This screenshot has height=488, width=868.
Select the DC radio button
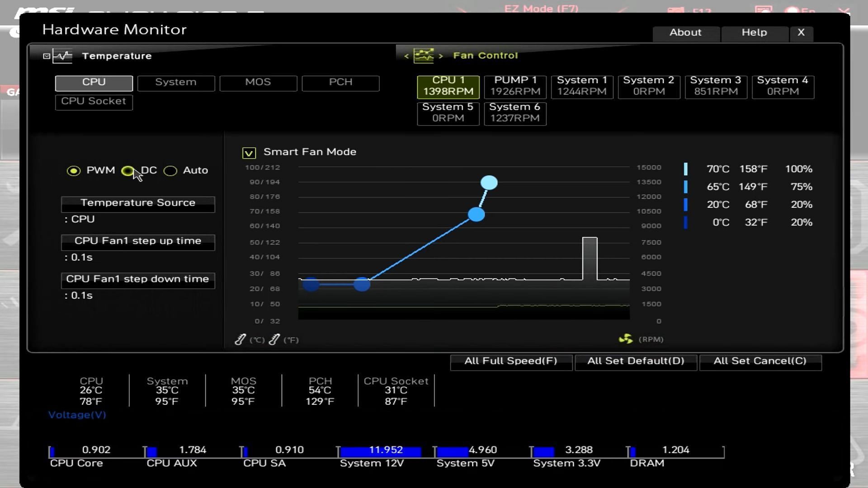[x=127, y=170]
